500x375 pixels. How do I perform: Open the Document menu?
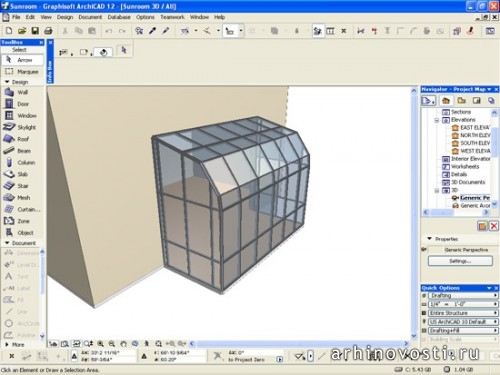(90, 17)
